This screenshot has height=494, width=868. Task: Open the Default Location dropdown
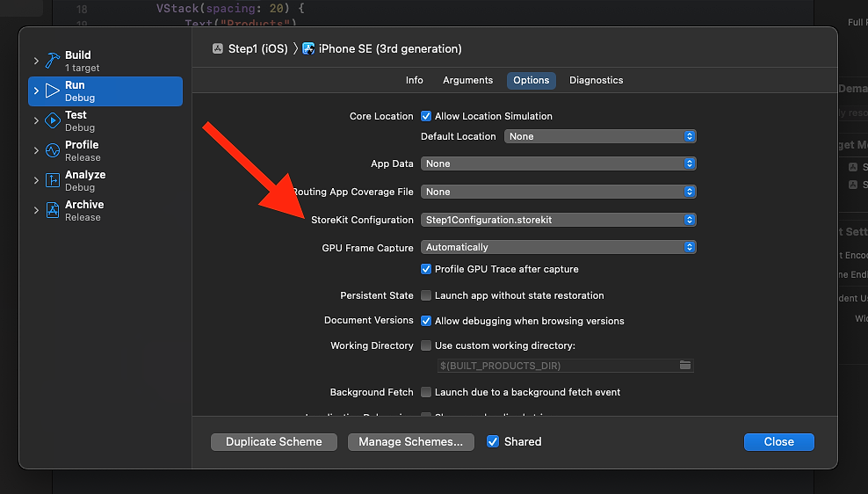pyautogui.click(x=600, y=136)
